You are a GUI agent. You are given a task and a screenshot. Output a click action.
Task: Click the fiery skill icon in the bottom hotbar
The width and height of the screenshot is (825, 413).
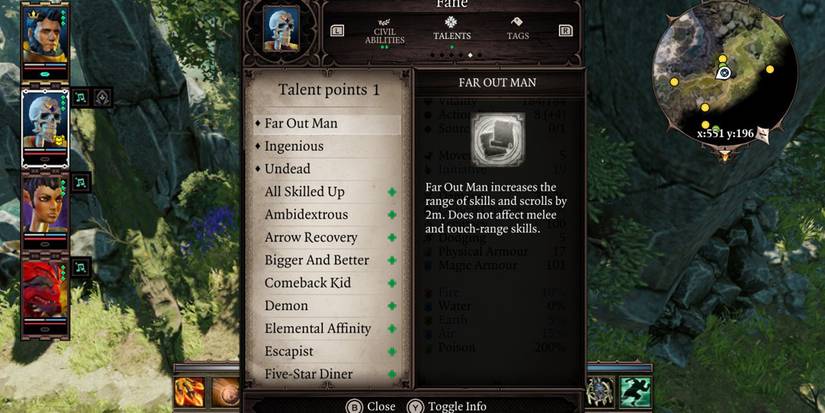189,391
